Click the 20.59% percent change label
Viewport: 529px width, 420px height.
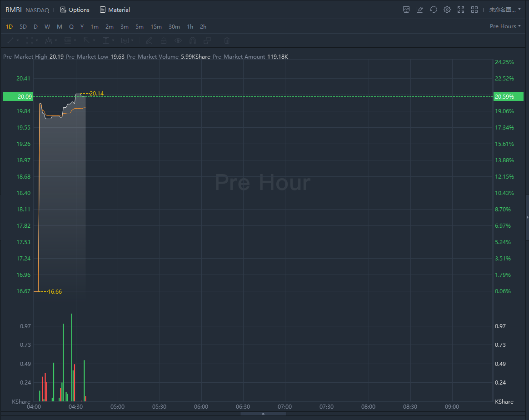[509, 96]
